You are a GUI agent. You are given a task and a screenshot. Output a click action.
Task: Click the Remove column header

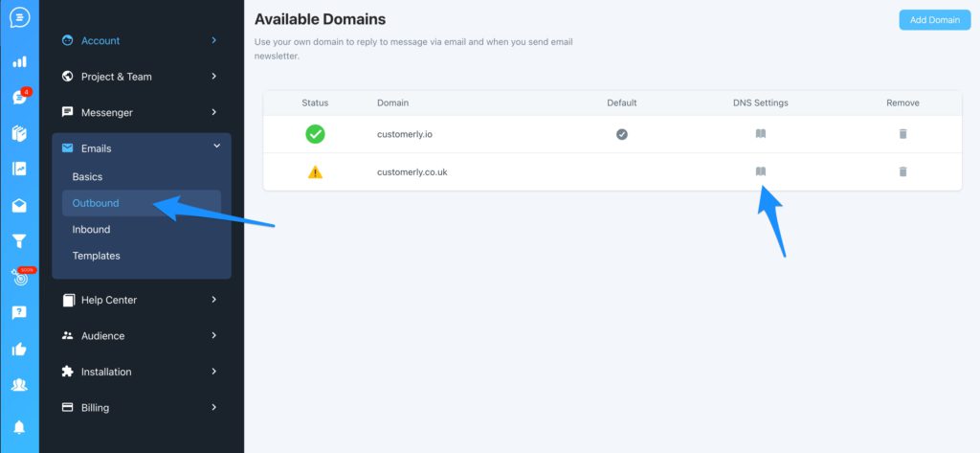pyautogui.click(x=903, y=102)
